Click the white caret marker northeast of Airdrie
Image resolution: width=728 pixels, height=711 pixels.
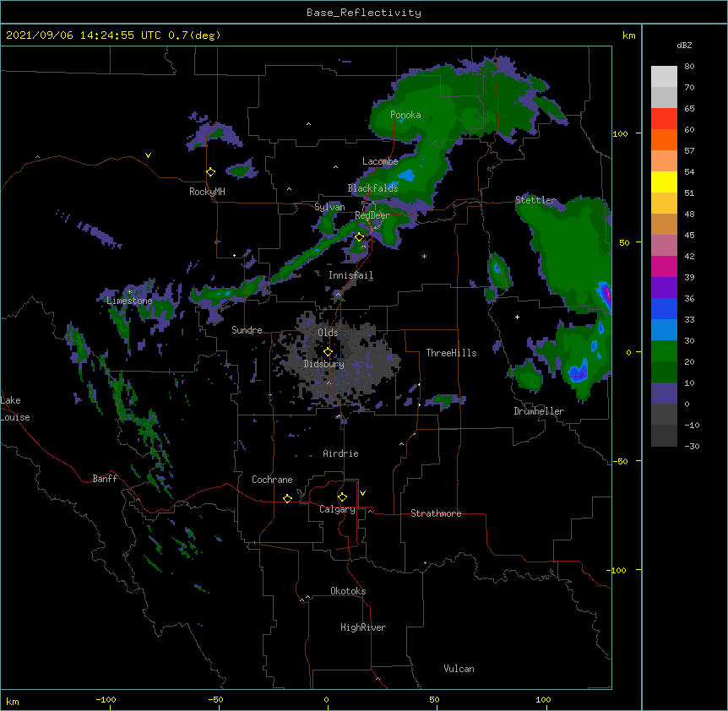coord(402,443)
